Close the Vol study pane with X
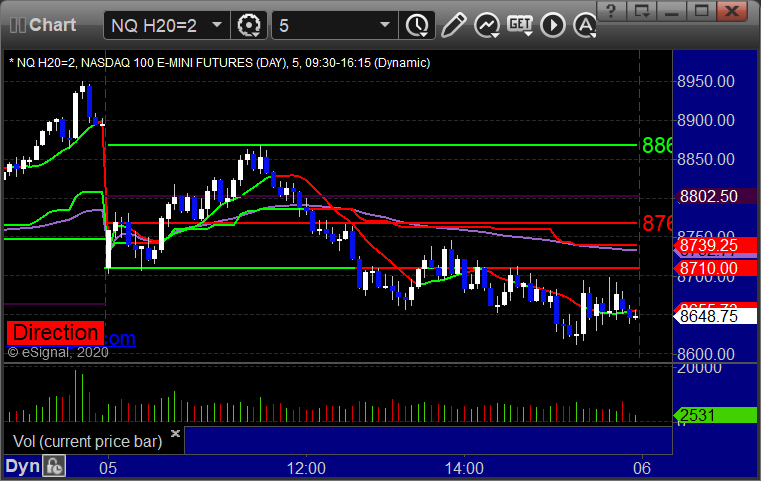The width and height of the screenshot is (761, 481). 175,433
